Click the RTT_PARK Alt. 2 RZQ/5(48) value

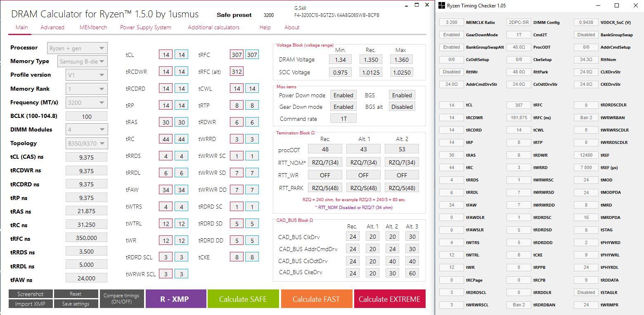pyautogui.click(x=402, y=188)
